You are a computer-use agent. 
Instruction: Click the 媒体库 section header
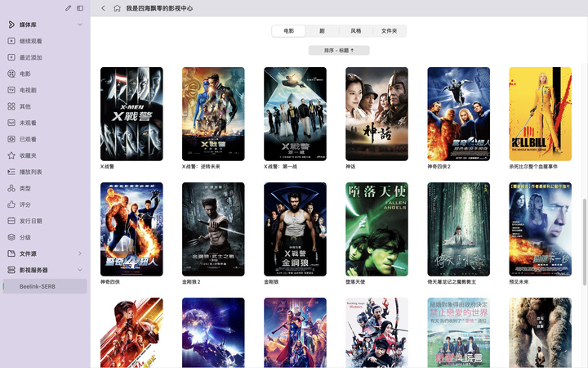coord(28,25)
